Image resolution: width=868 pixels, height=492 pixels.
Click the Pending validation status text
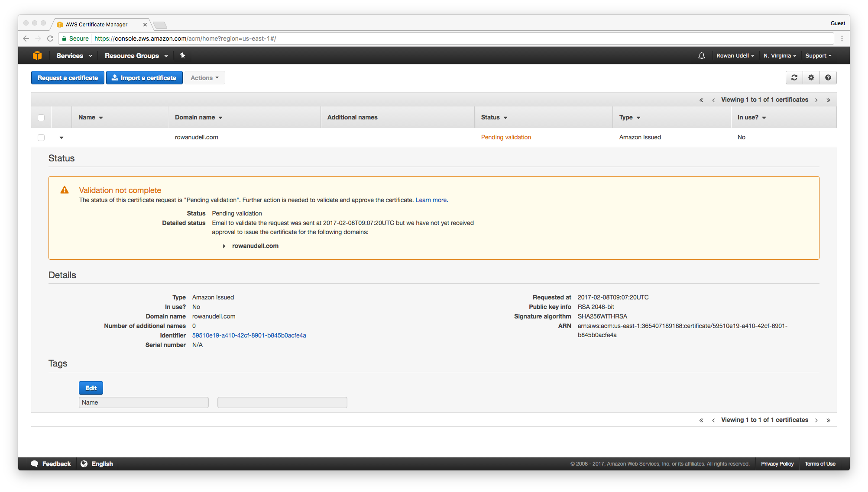coord(506,138)
